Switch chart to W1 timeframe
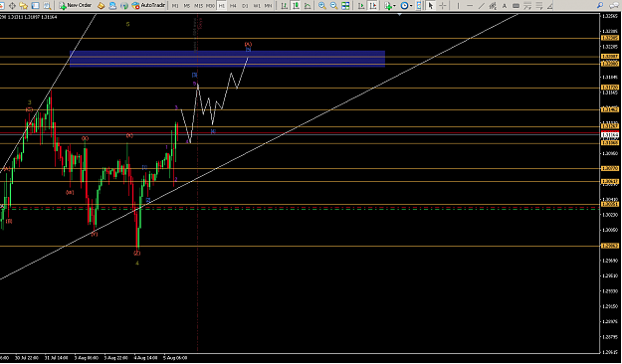This screenshot has width=622, height=364. pos(257,6)
